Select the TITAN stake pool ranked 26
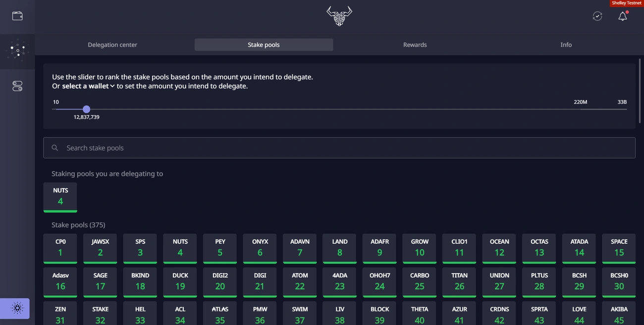This screenshot has width=644, height=325. point(459,281)
